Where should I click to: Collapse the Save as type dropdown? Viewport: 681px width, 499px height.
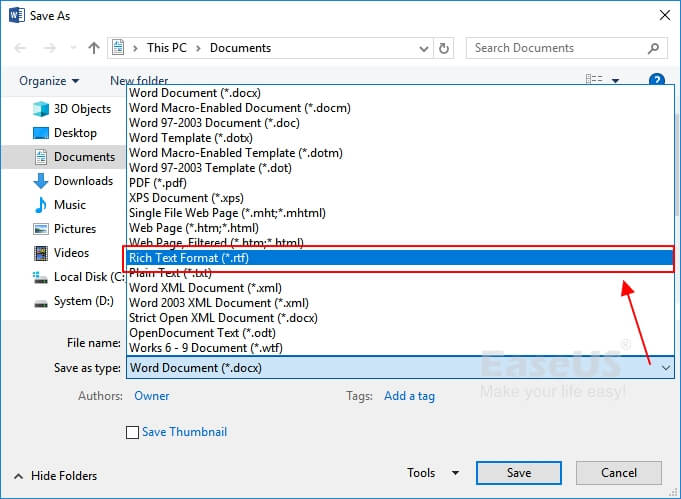(667, 368)
